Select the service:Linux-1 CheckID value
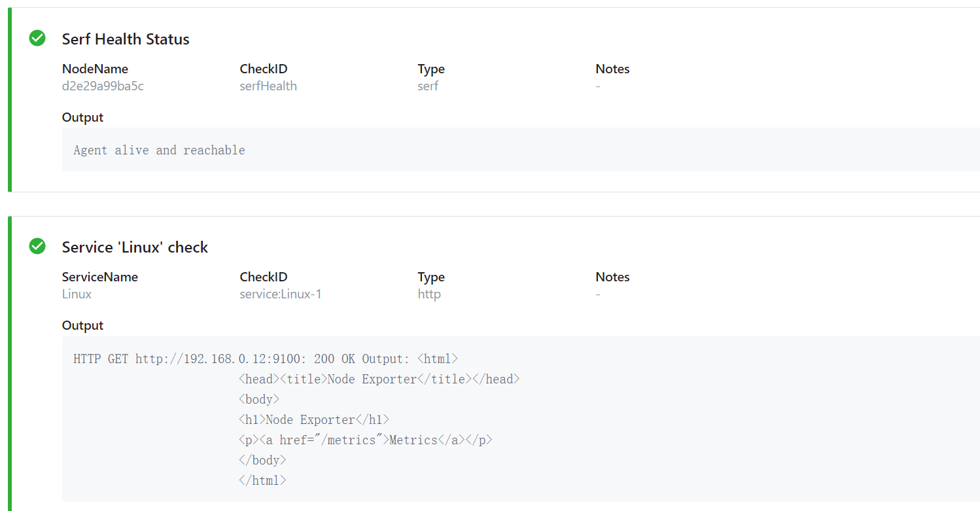 (281, 294)
